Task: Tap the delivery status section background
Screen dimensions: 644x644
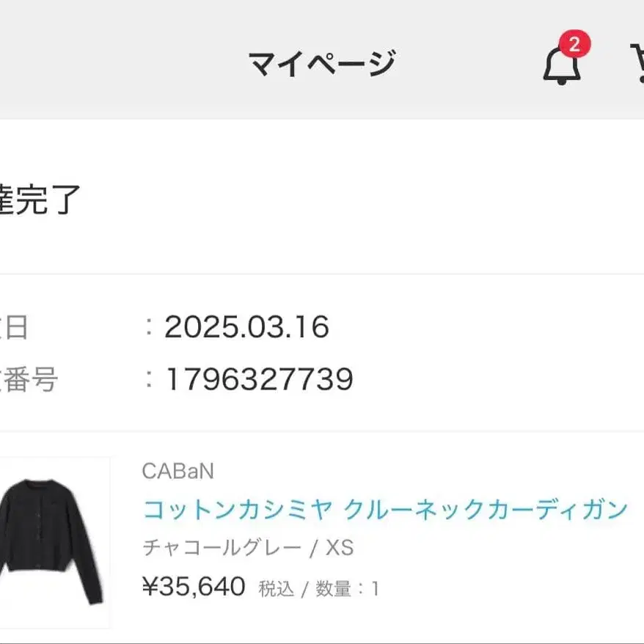Action: [x=322, y=197]
